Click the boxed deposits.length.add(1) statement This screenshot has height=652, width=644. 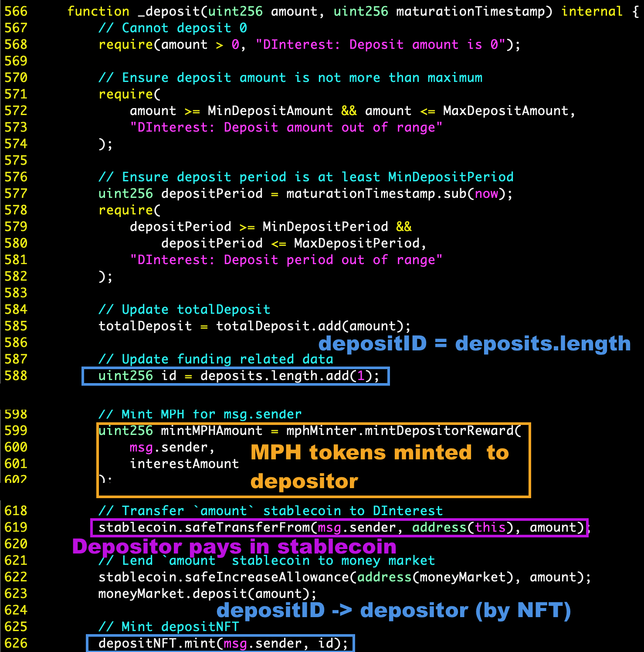[x=236, y=376]
